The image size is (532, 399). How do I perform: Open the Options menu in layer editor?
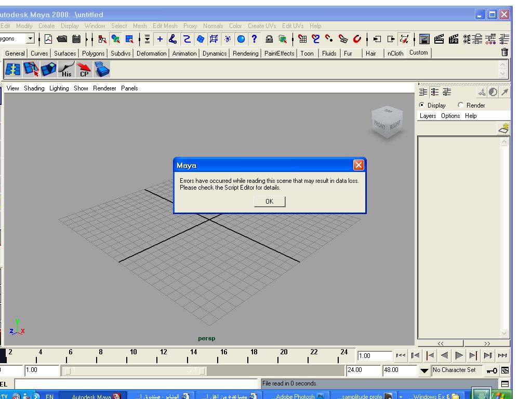tap(450, 116)
